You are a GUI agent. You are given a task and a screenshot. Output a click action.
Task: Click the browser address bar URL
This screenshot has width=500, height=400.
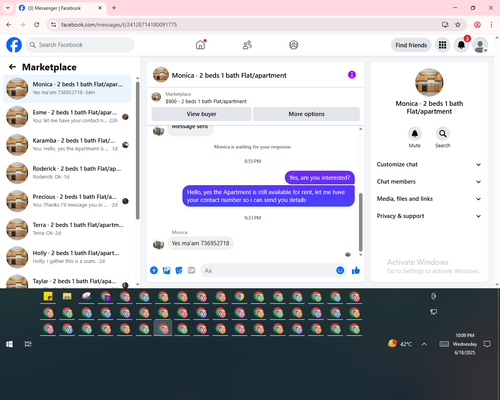tap(119, 25)
